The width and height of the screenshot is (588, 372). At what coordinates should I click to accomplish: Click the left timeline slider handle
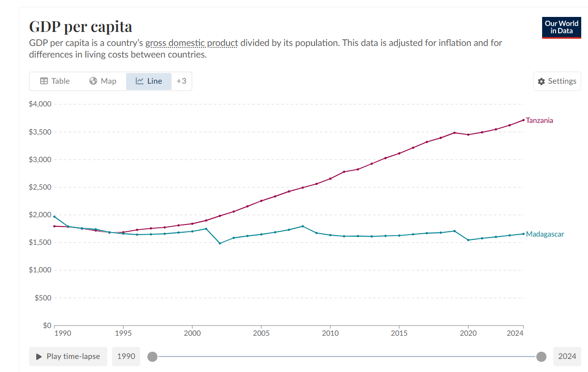152,357
